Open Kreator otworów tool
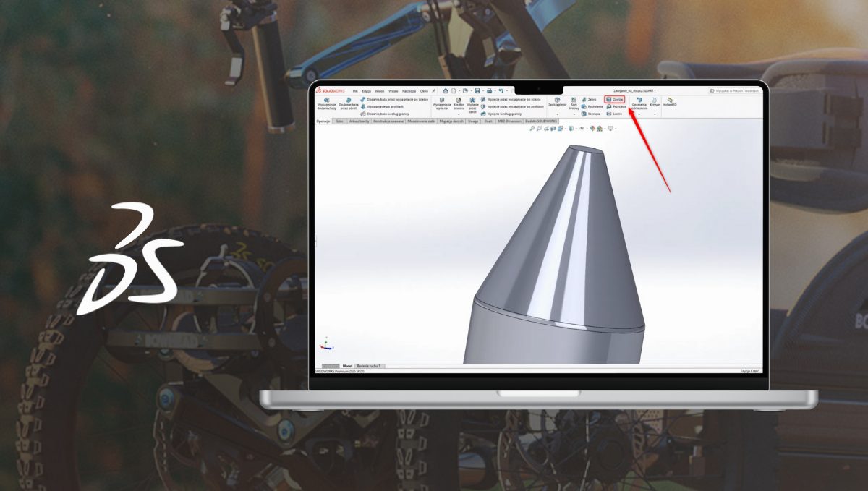The image size is (868, 491). tap(459, 103)
